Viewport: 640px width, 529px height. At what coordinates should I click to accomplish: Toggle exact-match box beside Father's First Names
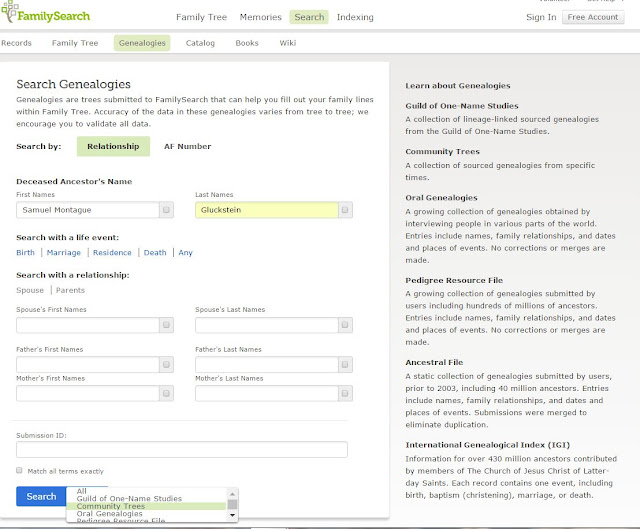point(166,365)
